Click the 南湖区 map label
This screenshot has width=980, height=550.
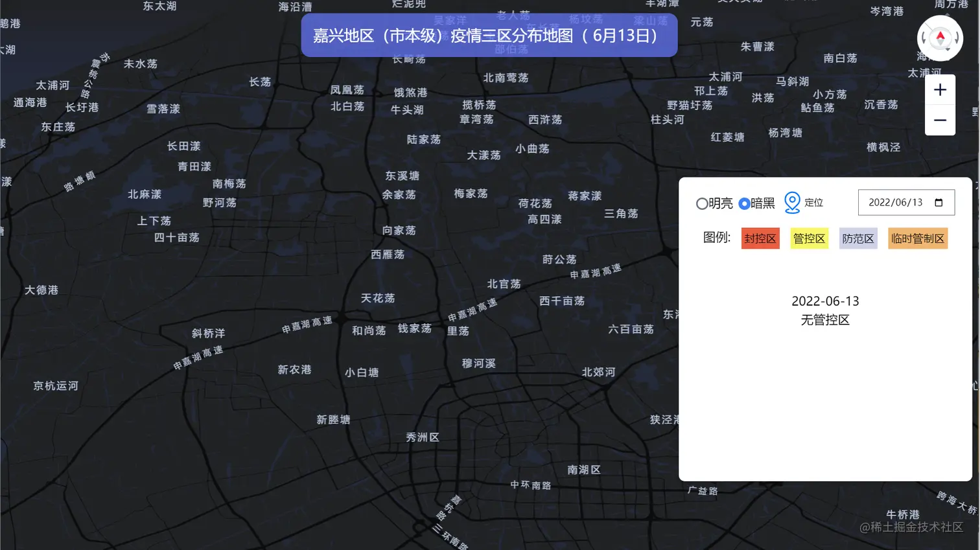[x=584, y=470]
